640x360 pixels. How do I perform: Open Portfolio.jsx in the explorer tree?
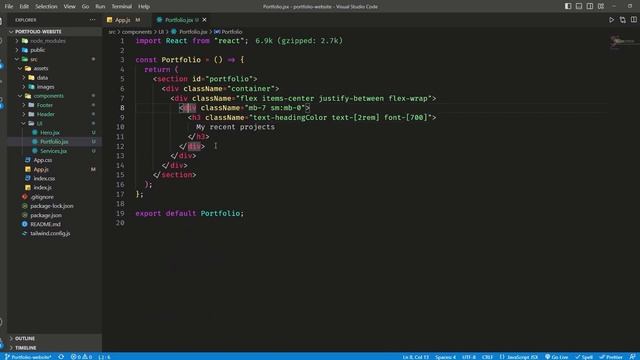54,142
